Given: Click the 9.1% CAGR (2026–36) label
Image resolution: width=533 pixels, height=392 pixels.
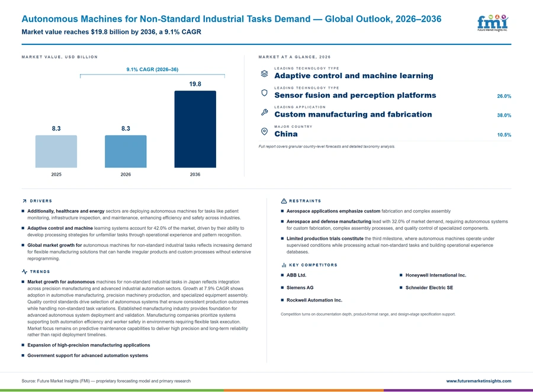Looking at the screenshot, I should (x=152, y=69).
